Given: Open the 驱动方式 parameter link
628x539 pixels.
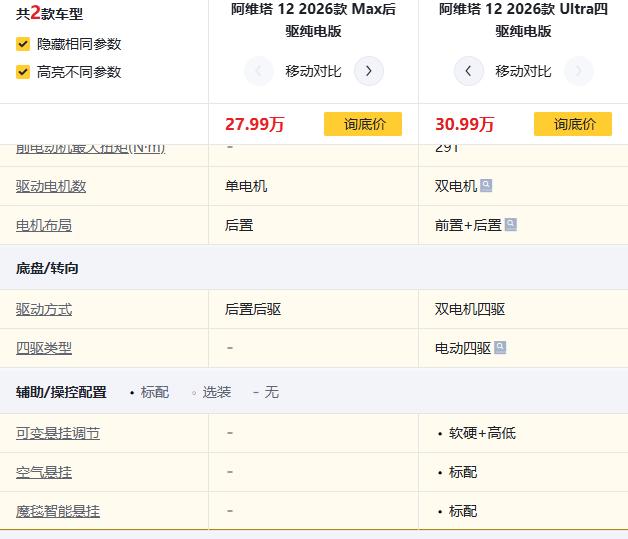Looking at the screenshot, I should coord(44,309).
